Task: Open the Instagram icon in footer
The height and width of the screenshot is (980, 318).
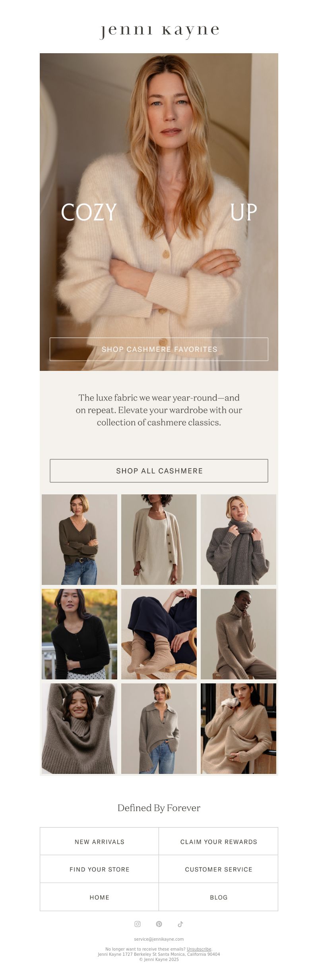Action: click(138, 924)
